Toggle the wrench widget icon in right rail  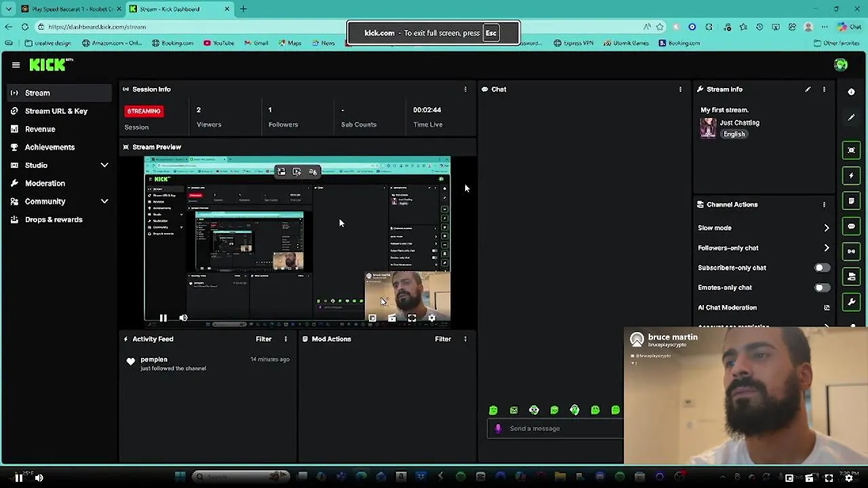852,302
